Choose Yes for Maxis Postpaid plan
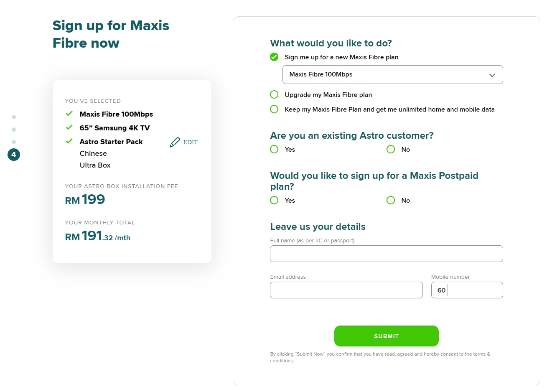The height and width of the screenshot is (392, 547). click(x=274, y=200)
